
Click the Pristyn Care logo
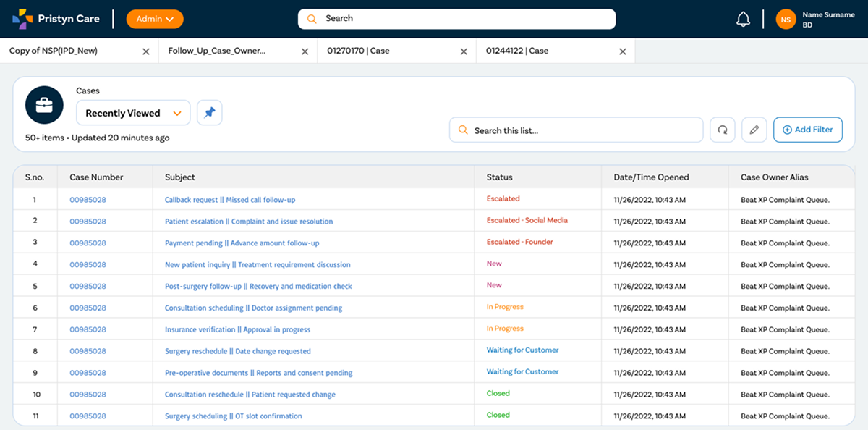click(56, 18)
